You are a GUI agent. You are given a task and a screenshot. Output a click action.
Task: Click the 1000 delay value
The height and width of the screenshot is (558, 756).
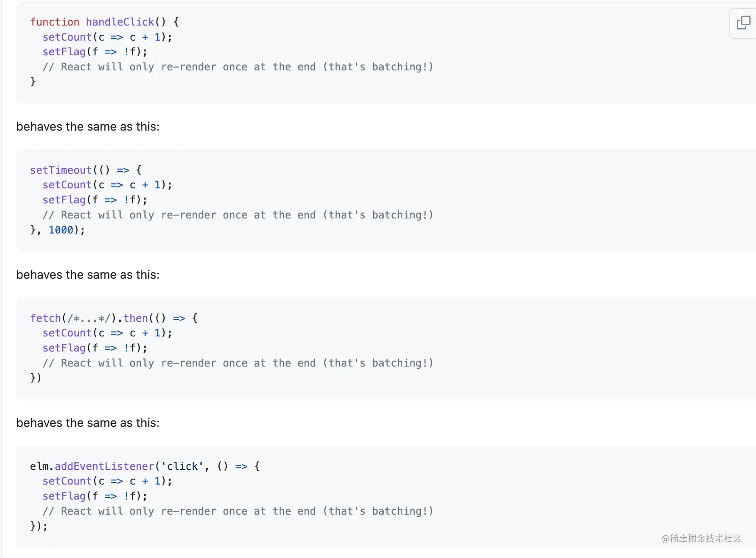click(61, 230)
